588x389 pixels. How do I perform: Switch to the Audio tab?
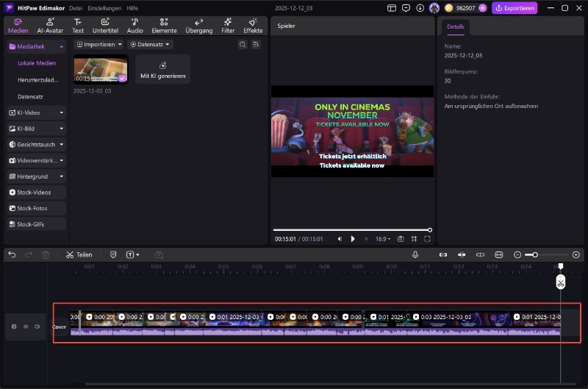click(x=135, y=26)
